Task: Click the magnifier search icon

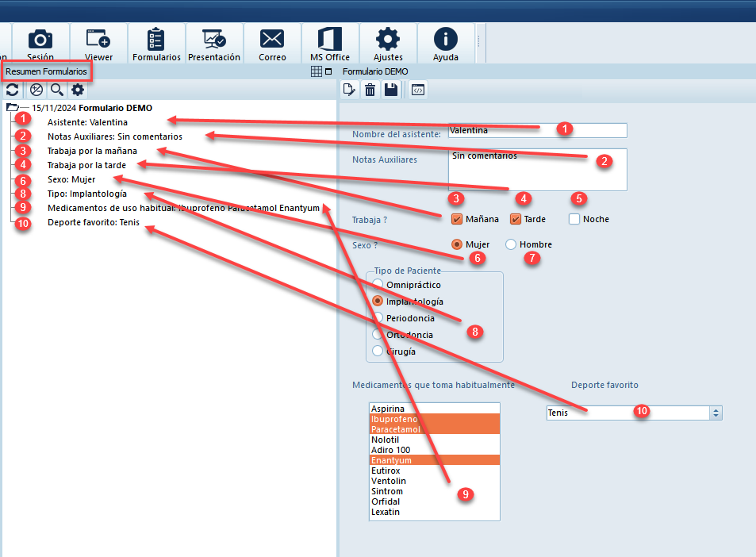Action: click(x=56, y=90)
